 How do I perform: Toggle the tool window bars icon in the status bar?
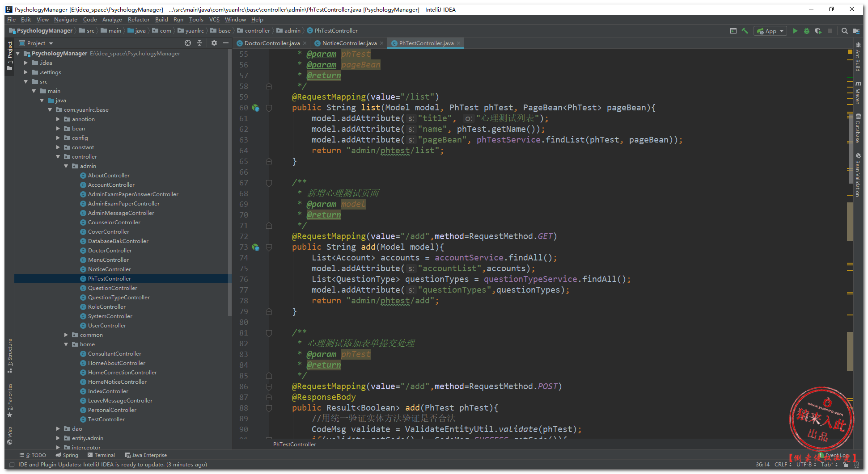(12, 465)
